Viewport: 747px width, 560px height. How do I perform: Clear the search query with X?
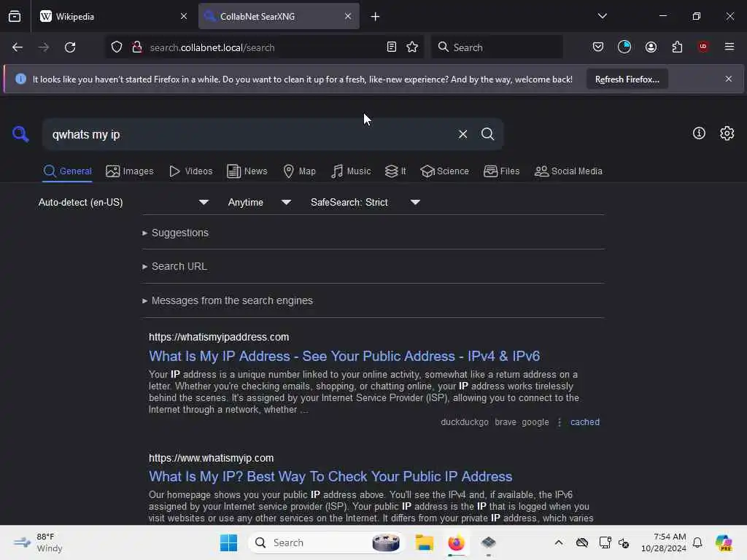click(462, 134)
